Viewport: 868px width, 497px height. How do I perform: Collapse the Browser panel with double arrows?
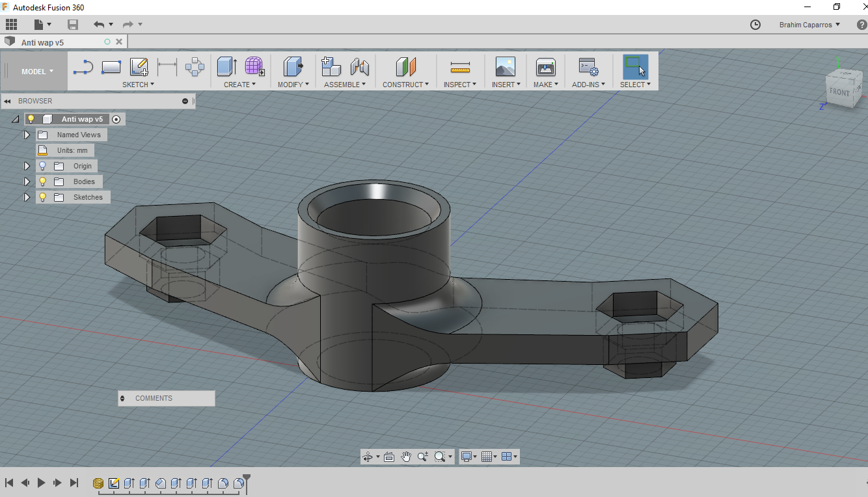point(8,101)
